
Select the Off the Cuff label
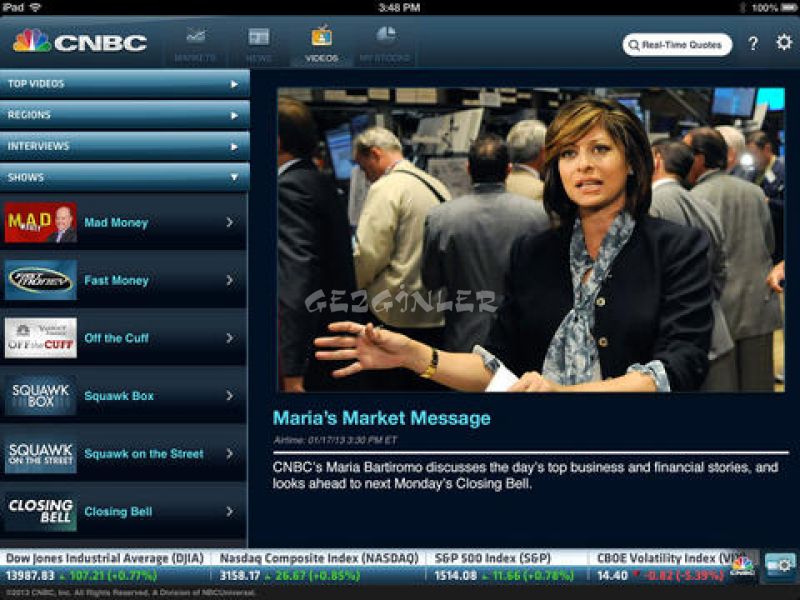click(x=116, y=338)
